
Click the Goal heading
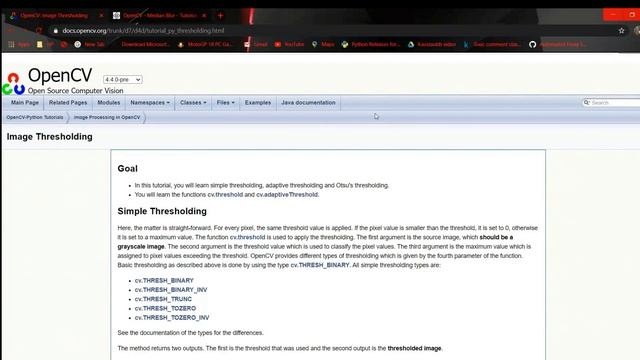[x=127, y=169]
